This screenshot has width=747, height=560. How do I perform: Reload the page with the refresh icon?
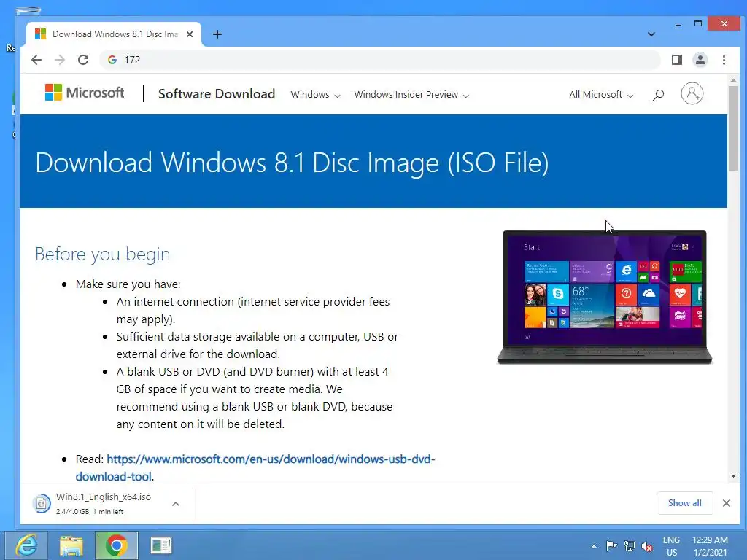click(x=83, y=60)
